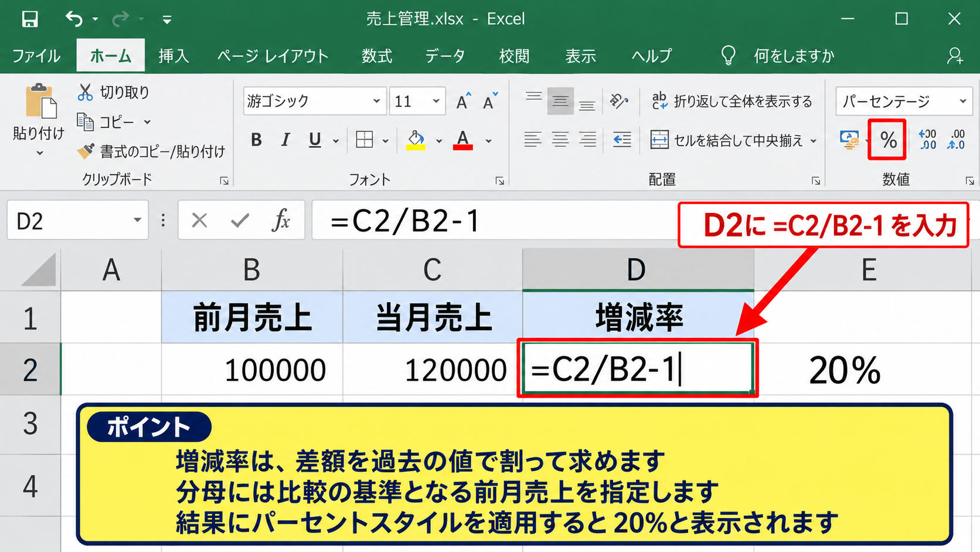
Task: Open the 游ゴシック font name dropdown
Action: coord(376,101)
